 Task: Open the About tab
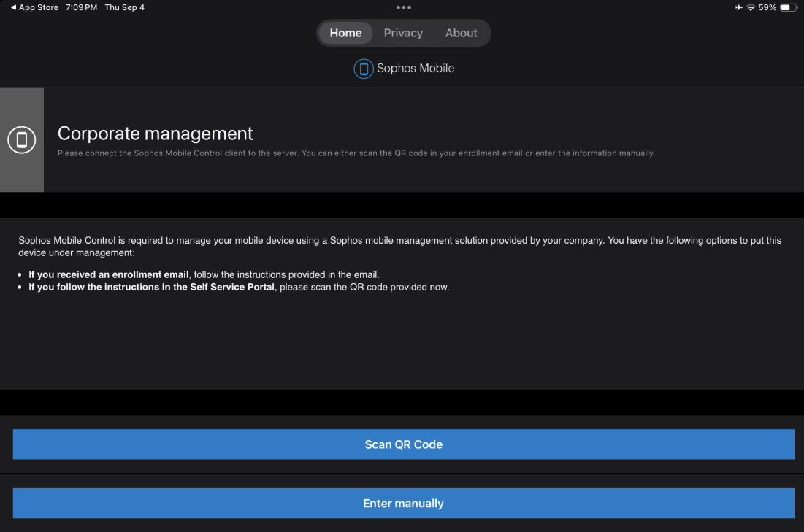click(461, 33)
